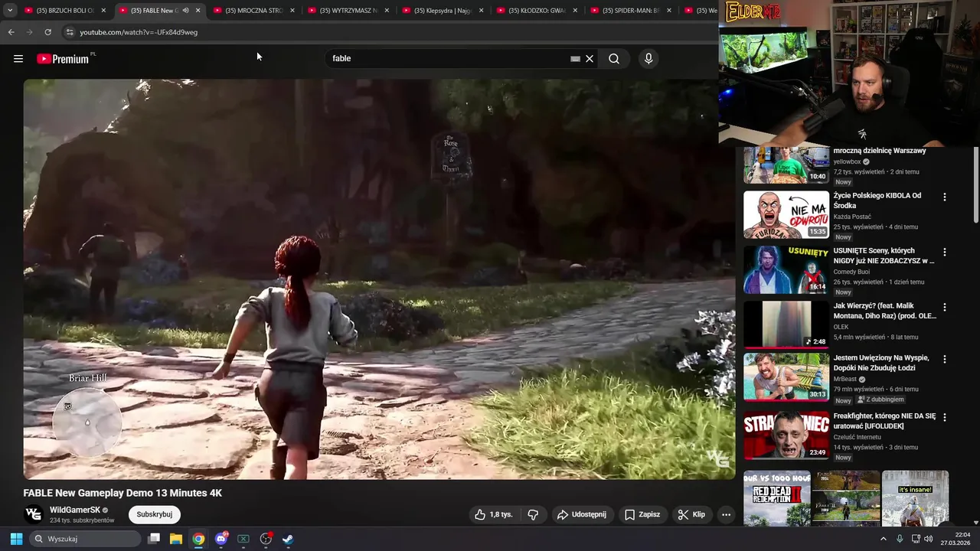Image resolution: width=980 pixels, height=551 pixels.
Task: Switch to the MROCZNA STRO tab
Action: pos(255,11)
